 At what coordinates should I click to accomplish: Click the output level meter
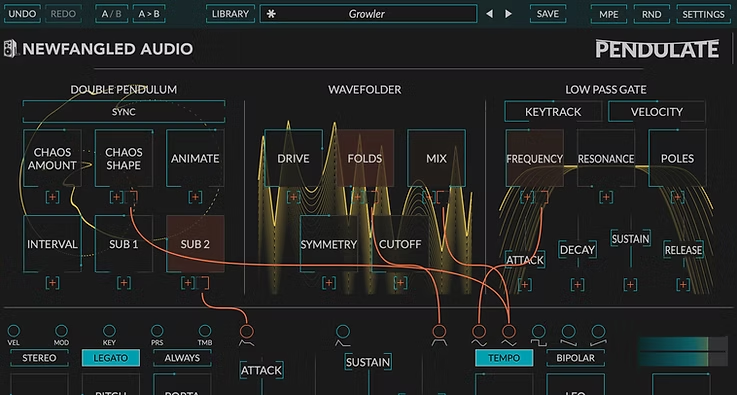coord(682,351)
